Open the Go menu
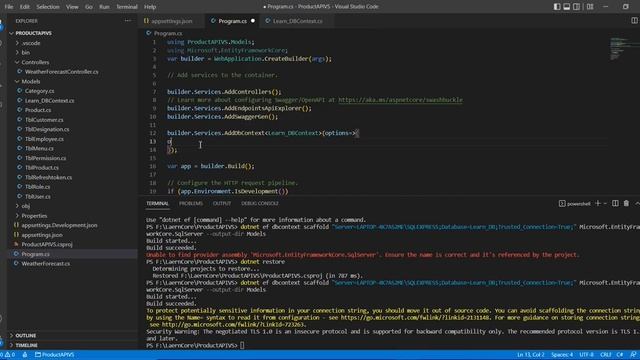This screenshot has height=360, width=640. (x=89, y=7)
